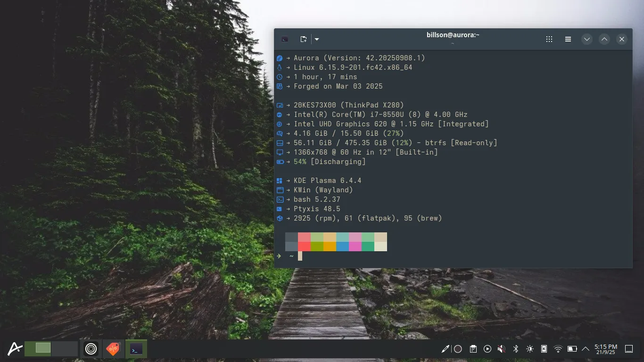
Task: Click the KWin (Wayland) line
Action: 323,190
